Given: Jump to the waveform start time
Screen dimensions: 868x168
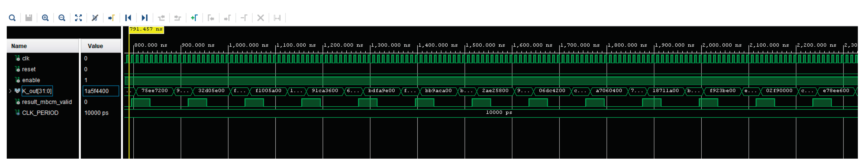Looking at the screenshot, I should pos(128,18).
